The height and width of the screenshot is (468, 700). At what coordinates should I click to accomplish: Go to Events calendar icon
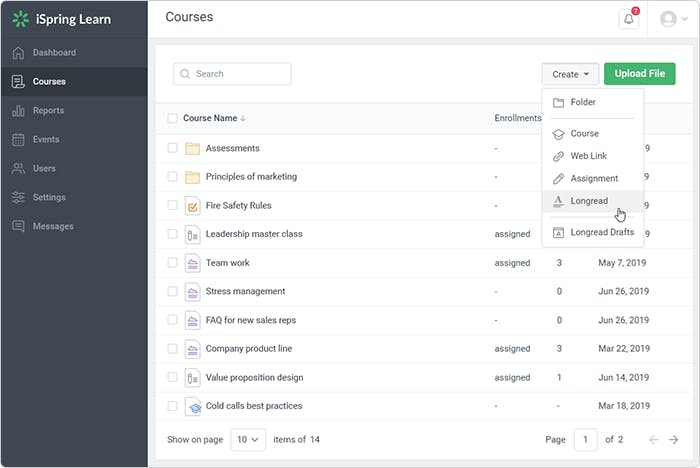point(18,139)
